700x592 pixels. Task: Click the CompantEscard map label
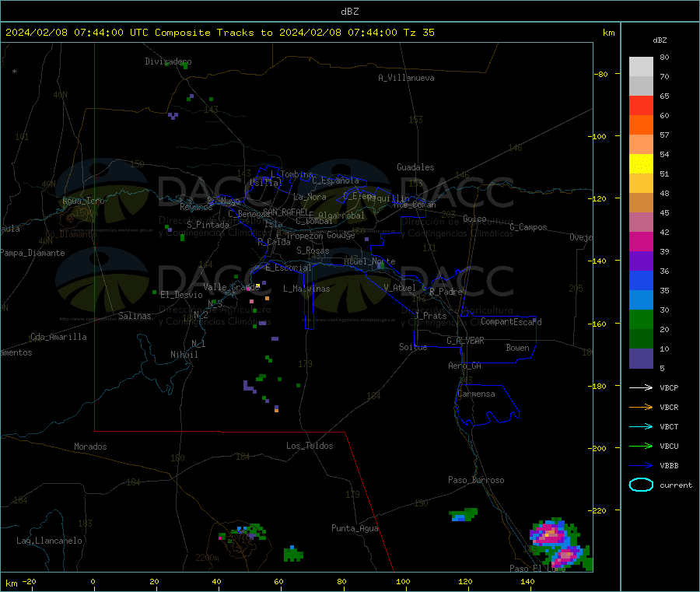(x=511, y=321)
